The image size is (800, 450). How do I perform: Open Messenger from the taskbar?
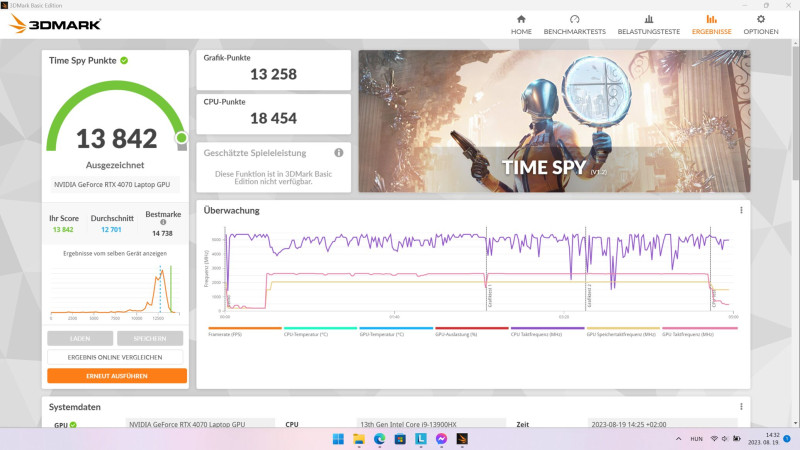pos(441,439)
